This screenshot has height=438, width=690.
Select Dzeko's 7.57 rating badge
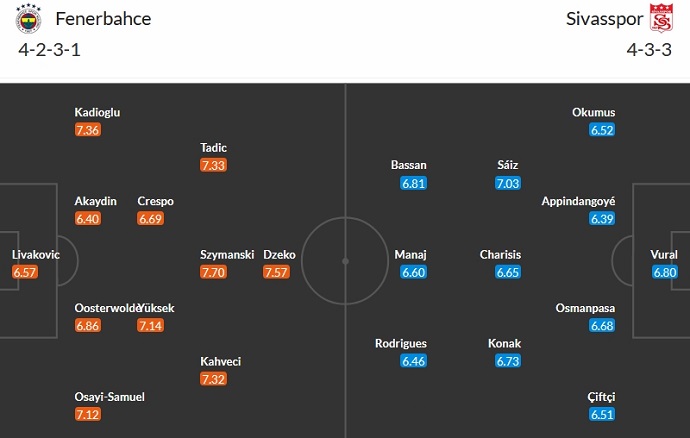pyautogui.click(x=276, y=272)
